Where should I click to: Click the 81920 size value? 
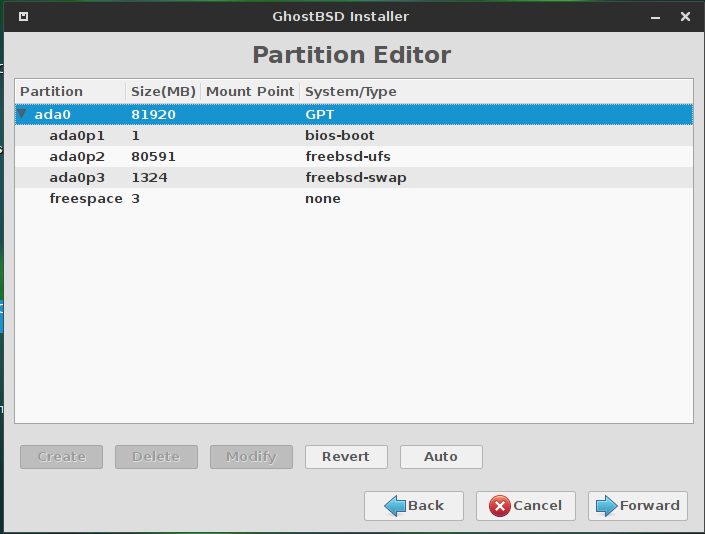pyautogui.click(x=153, y=114)
